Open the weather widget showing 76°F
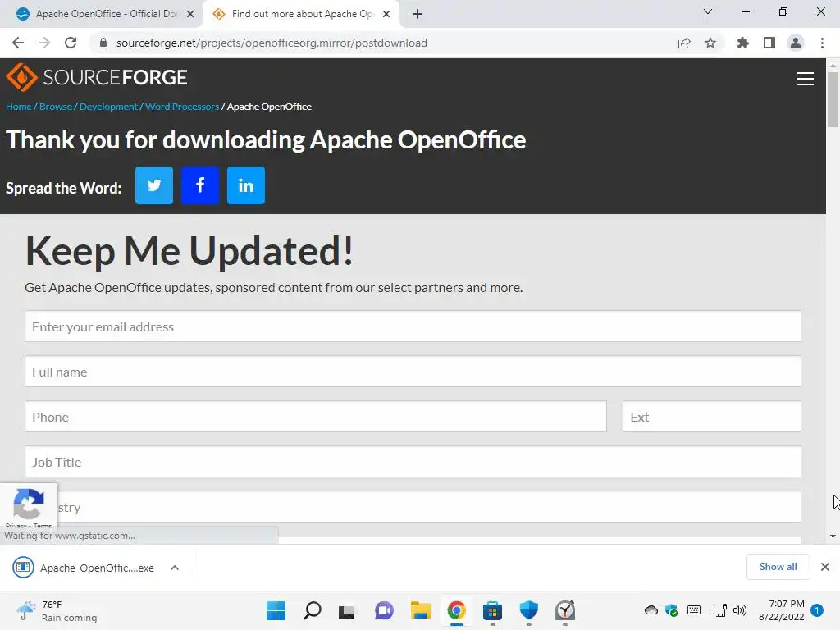 point(57,610)
